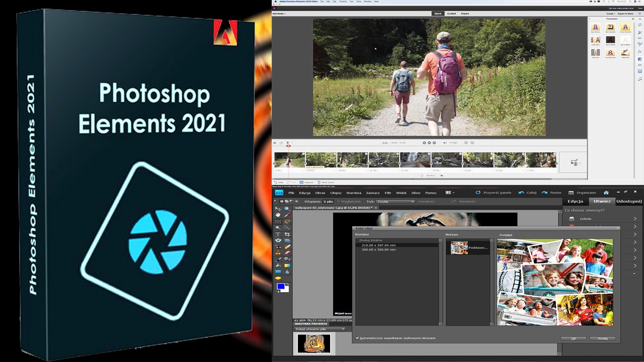644x362 pixels.
Task: Switch to the Expert tab in Premiere Elements
Action: [465, 14]
